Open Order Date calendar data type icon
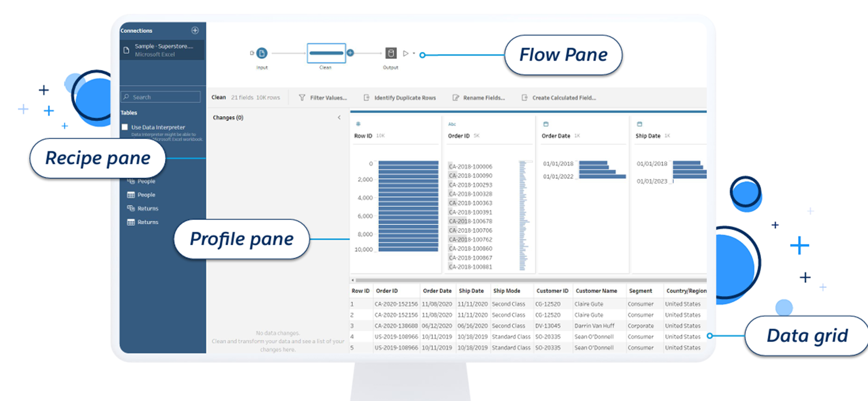The width and height of the screenshot is (868, 401). [x=545, y=124]
